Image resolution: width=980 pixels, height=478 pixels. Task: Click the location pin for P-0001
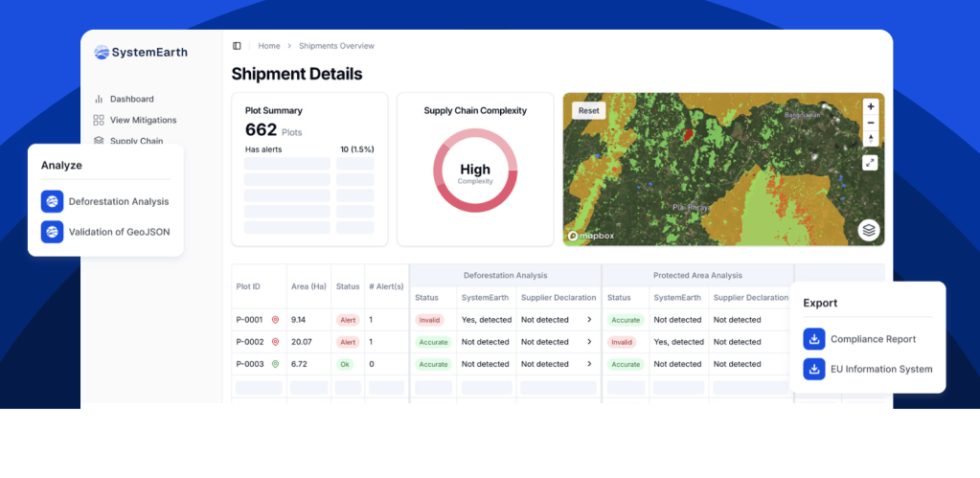pyautogui.click(x=275, y=320)
